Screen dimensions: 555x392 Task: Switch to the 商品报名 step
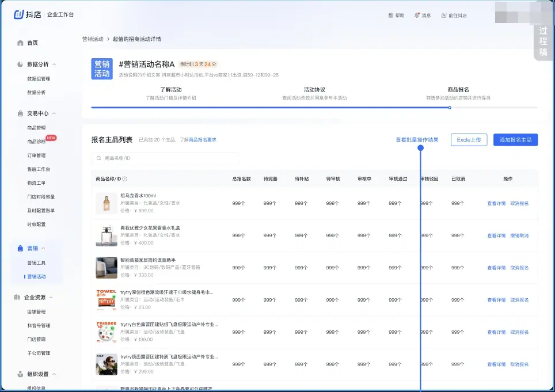click(458, 93)
